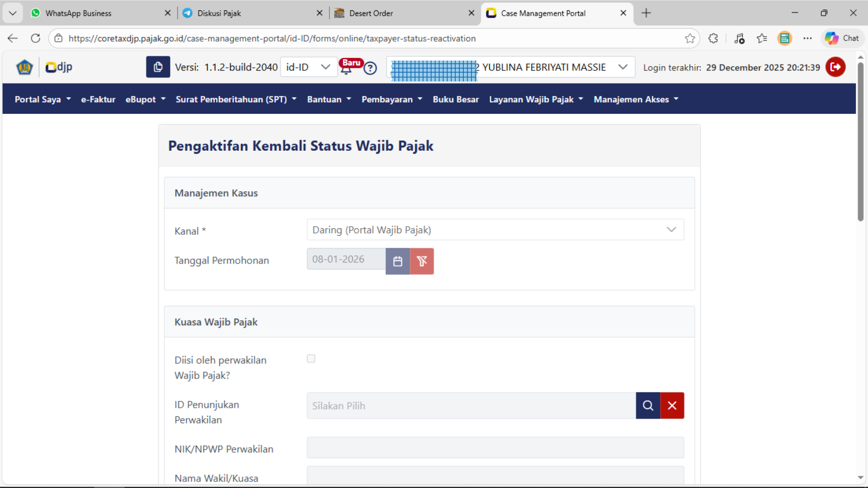This screenshot has width=868, height=488.
Task: Expand the taxpayer name YUBLINA FEBRIYATI MASSIE dropdown
Action: [623, 67]
